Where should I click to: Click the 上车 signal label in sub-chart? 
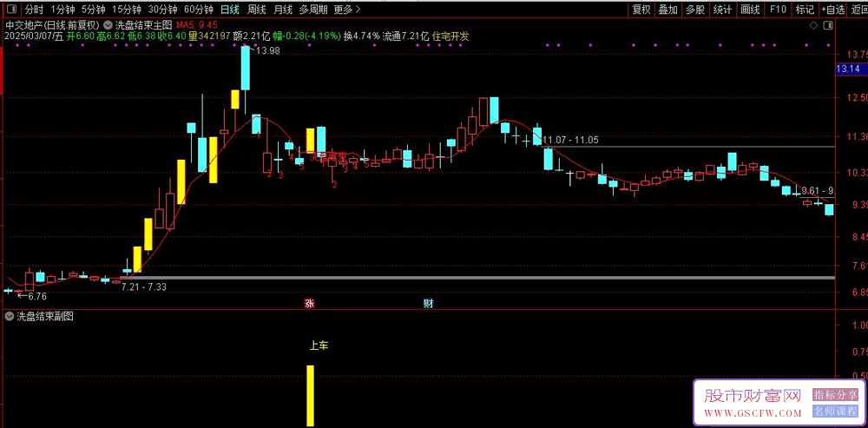point(319,346)
